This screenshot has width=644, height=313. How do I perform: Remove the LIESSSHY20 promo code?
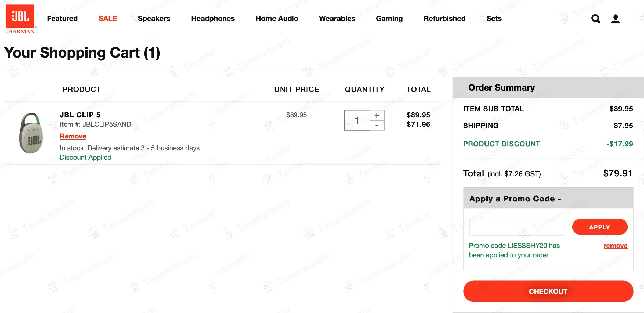tap(616, 246)
